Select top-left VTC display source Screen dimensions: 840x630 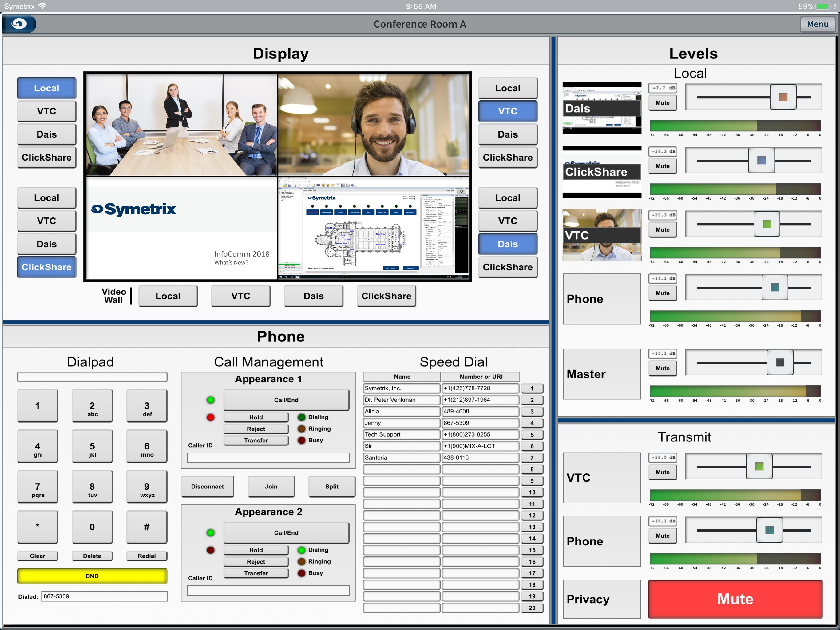(x=46, y=111)
